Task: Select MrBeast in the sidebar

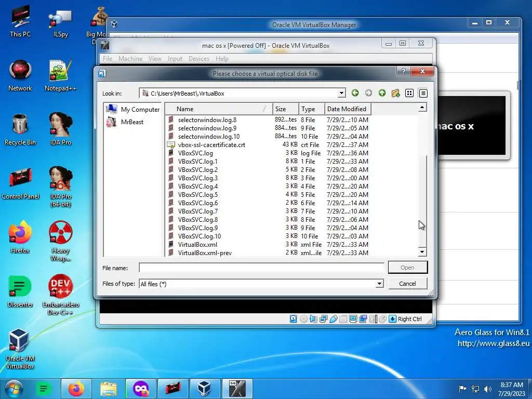Action: tap(126, 122)
